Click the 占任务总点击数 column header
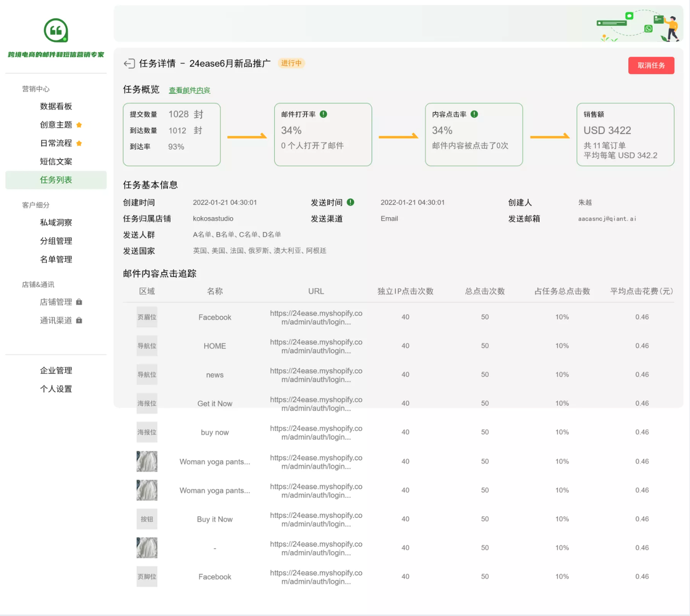Screen dimensions: 690x616 pyautogui.click(x=562, y=291)
